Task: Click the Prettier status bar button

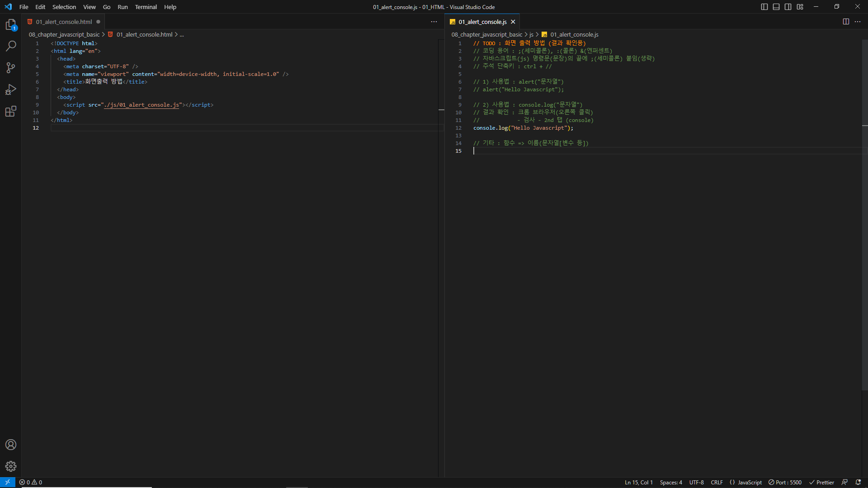Action: 821,482
